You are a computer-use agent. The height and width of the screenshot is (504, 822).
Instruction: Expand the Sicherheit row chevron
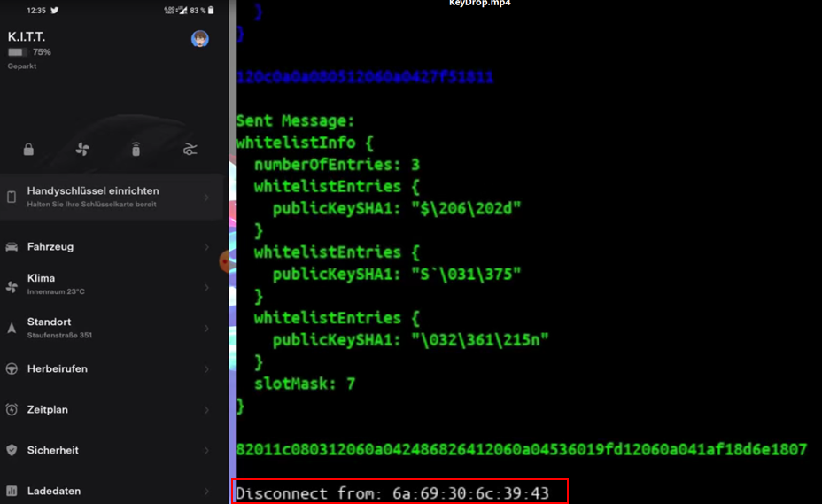pos(206,451)
